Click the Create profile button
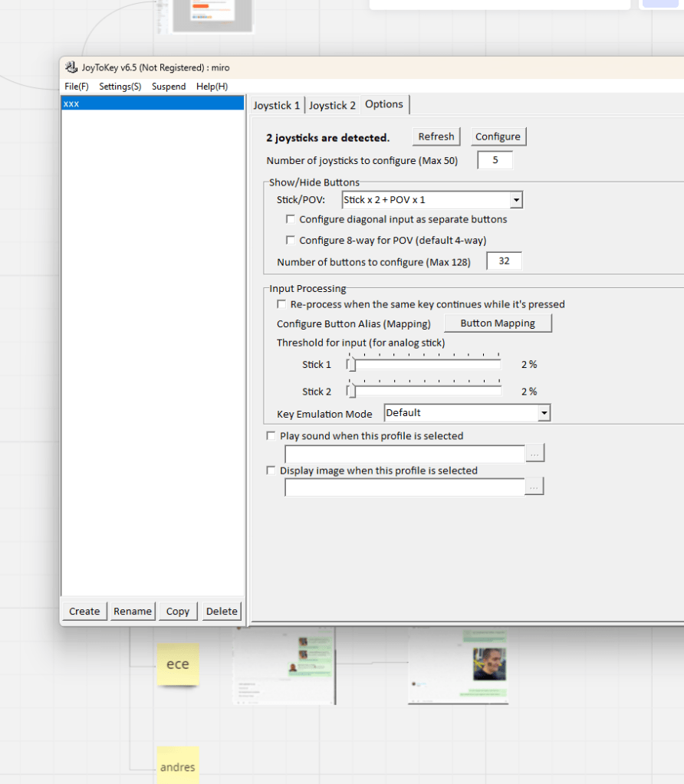 [x=84, y=611]
